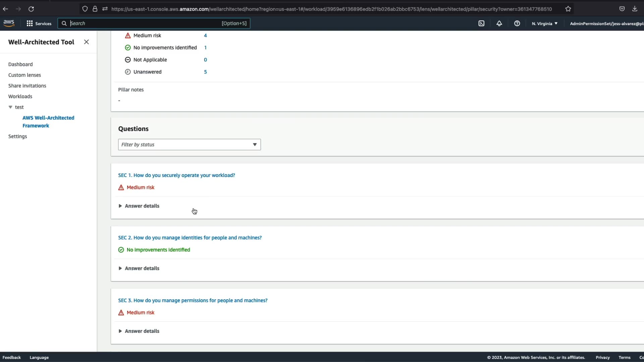Click the help question mark icon

point(517,23)
